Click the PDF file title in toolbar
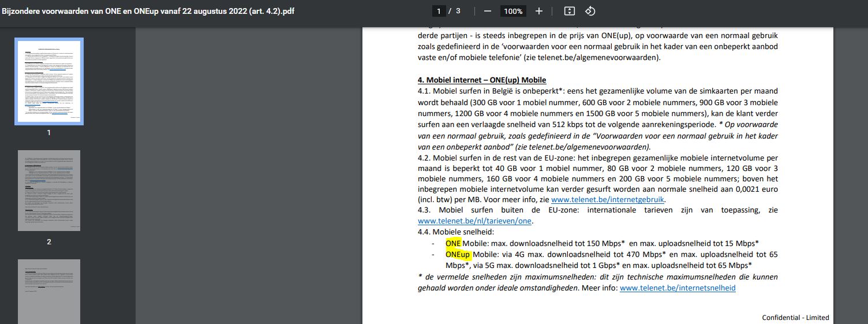 coord(148,11)
